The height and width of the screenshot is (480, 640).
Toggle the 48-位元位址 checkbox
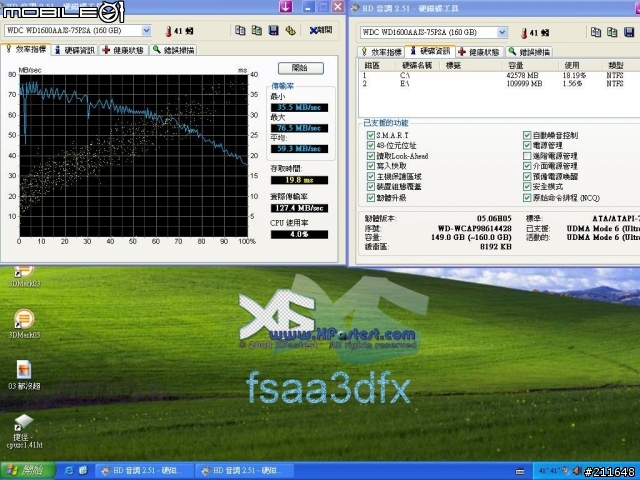point(371,145)
